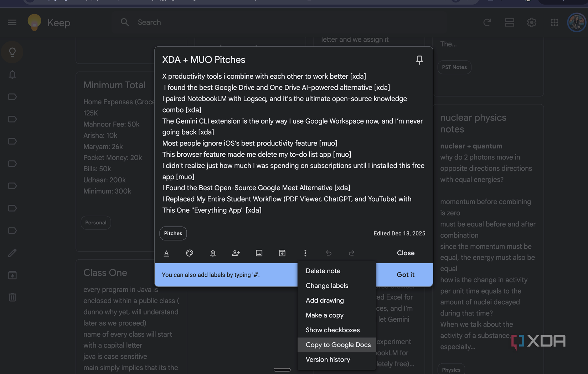Click the note title XDA + MUO Pitches
Viewport: 588px width, 374px height.
[203, 59]
